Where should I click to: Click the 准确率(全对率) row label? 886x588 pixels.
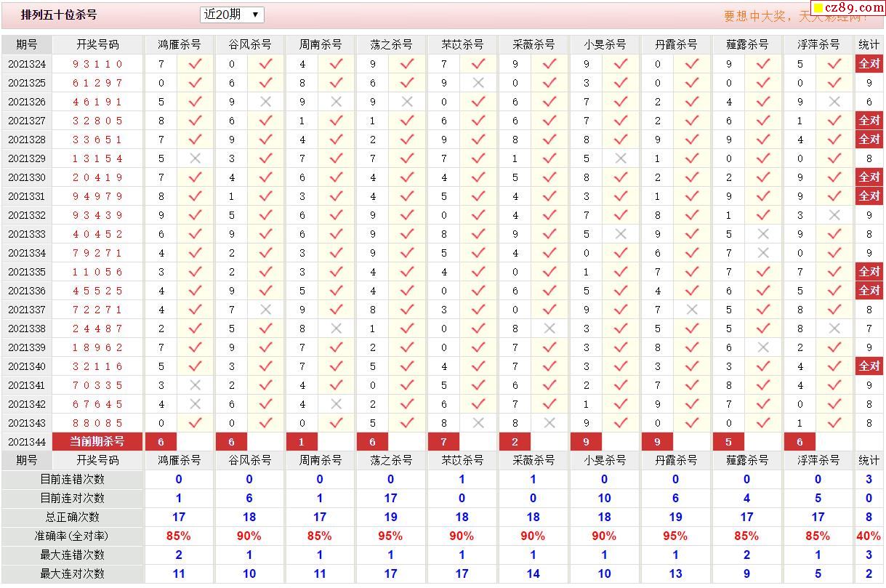(72, 536)
